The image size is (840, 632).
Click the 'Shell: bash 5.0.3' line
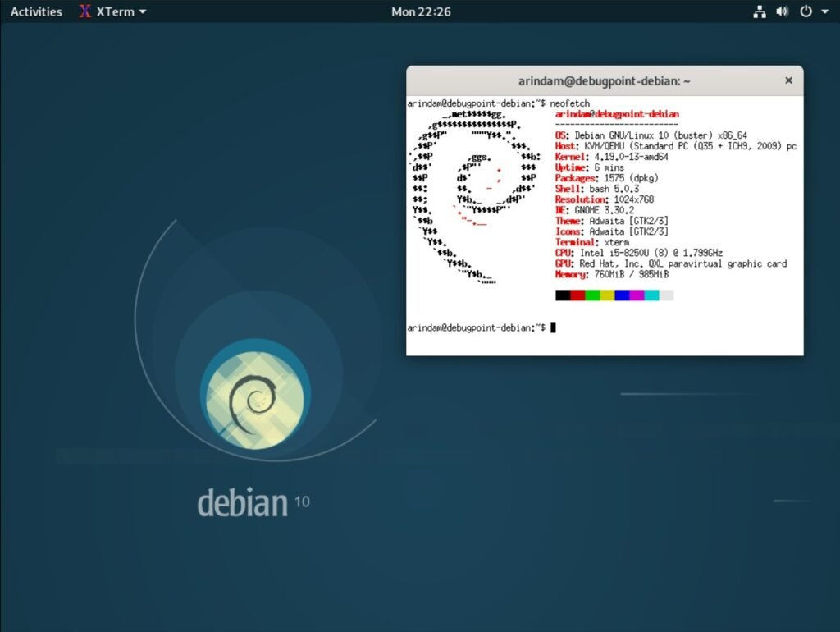[597, 190]
